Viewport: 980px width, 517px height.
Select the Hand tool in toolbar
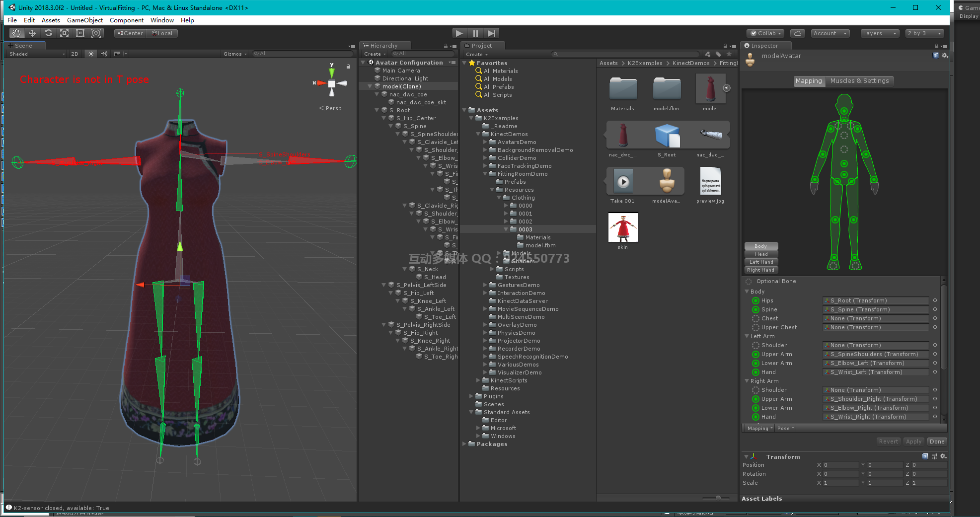(16, 33)
